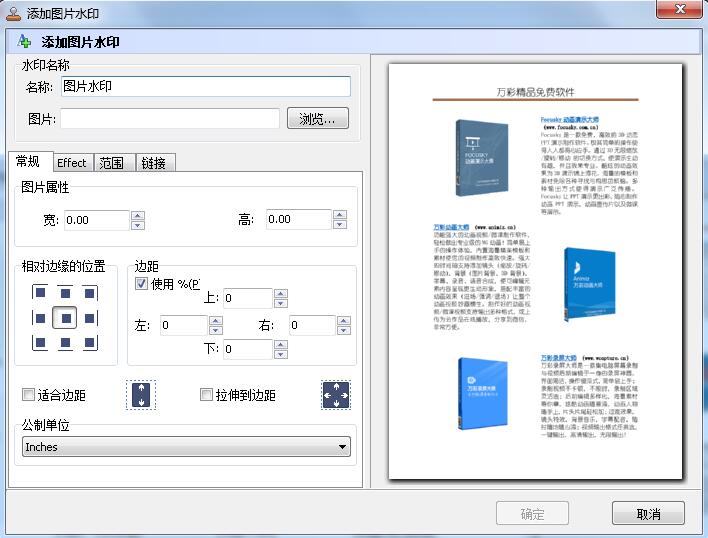Open the 范围 tab

pos(112,163)
